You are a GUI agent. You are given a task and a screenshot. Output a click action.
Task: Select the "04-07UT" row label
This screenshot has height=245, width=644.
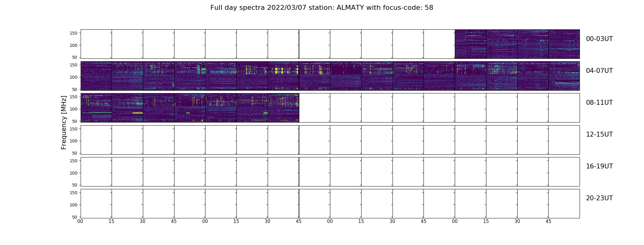599,71
